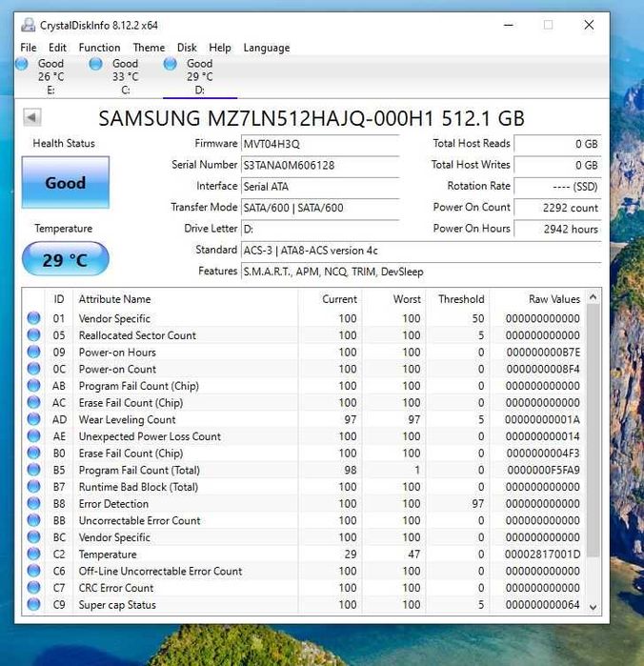Click raw value 00002817001D
Screen dimensions: 644x666
pos(542,554)
